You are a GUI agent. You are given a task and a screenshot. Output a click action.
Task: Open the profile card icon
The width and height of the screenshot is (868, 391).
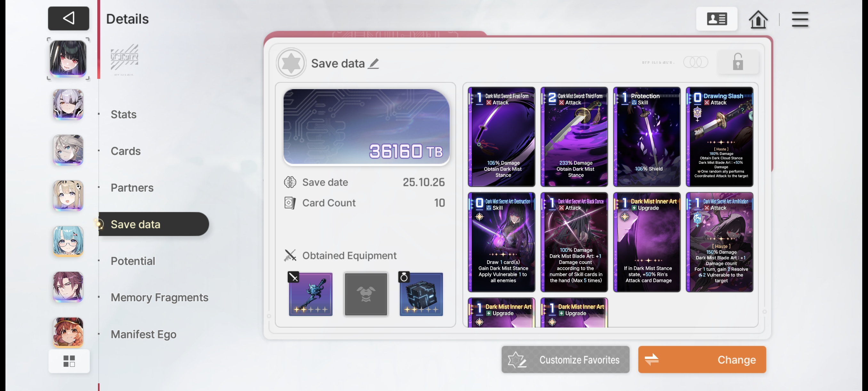[x=717, y=19]
